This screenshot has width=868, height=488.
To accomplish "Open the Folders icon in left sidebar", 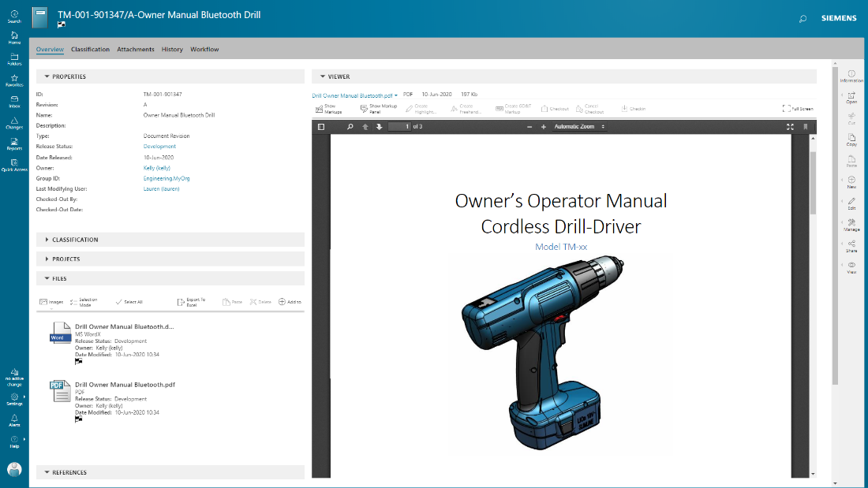I will pyautogui.click(x=14, y=58).
